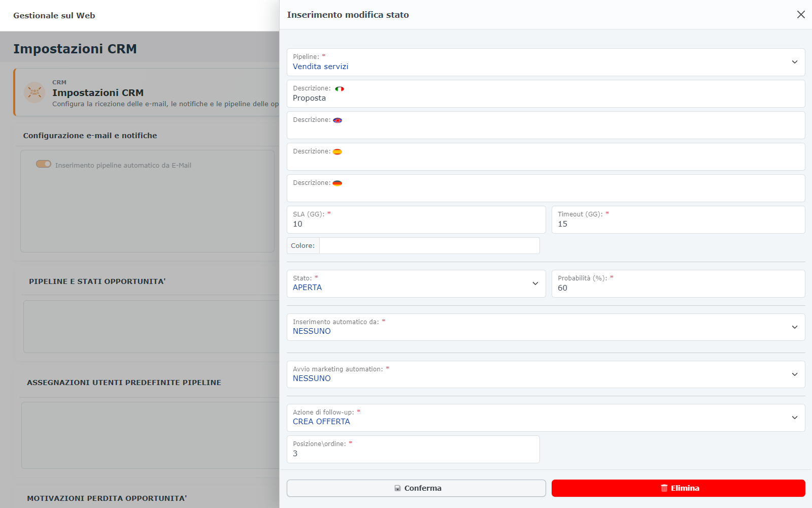Edit the Italian description field Proposta

click(x=546, y=93)
